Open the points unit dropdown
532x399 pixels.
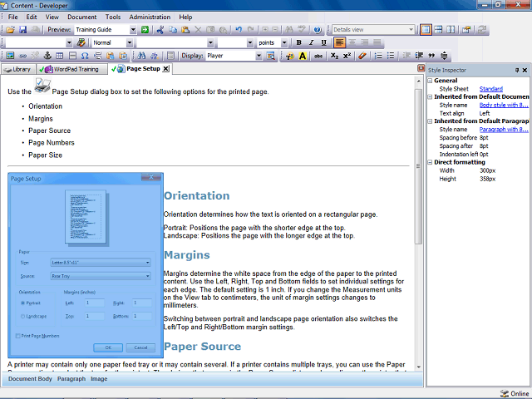284,42
